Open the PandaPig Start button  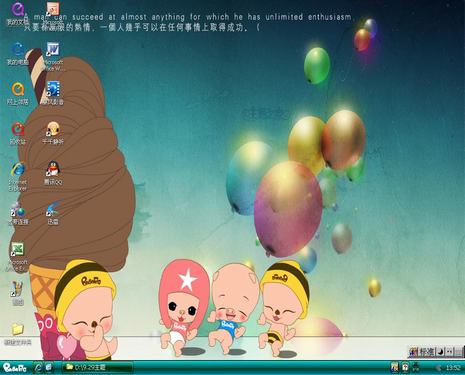pos(15,368)
